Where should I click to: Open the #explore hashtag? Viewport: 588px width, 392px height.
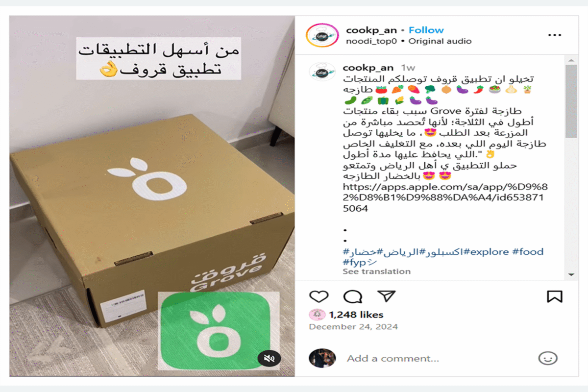coord(487,252)
